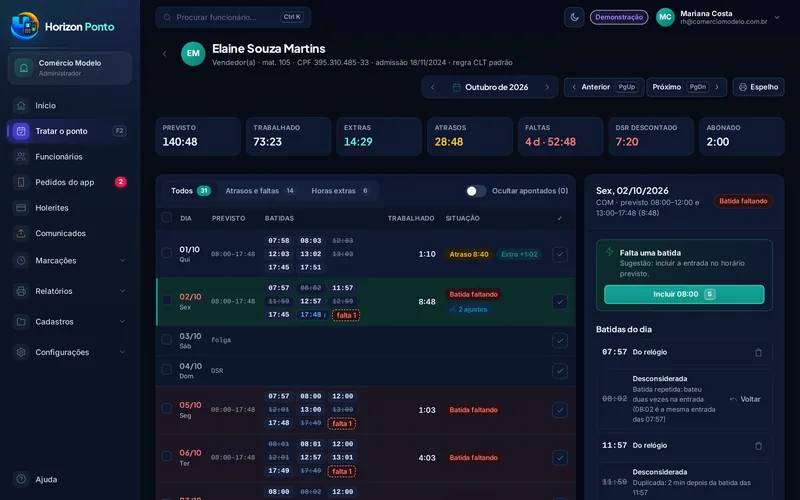
Task: Click the EXTRAS 14:29 summary card
Action: (379, 136)
